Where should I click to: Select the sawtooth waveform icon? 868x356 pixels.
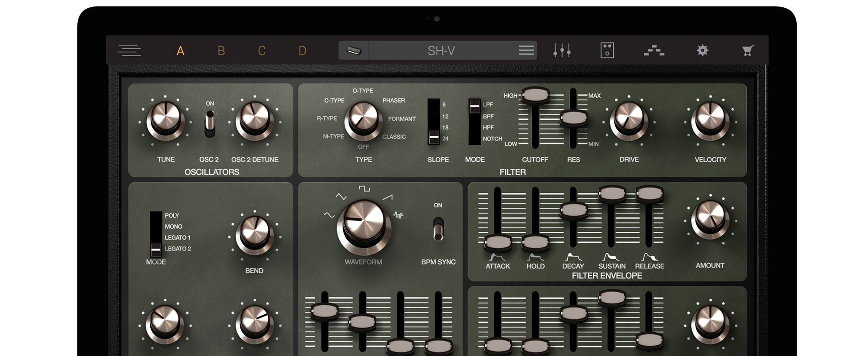click(x=388, y=198)
